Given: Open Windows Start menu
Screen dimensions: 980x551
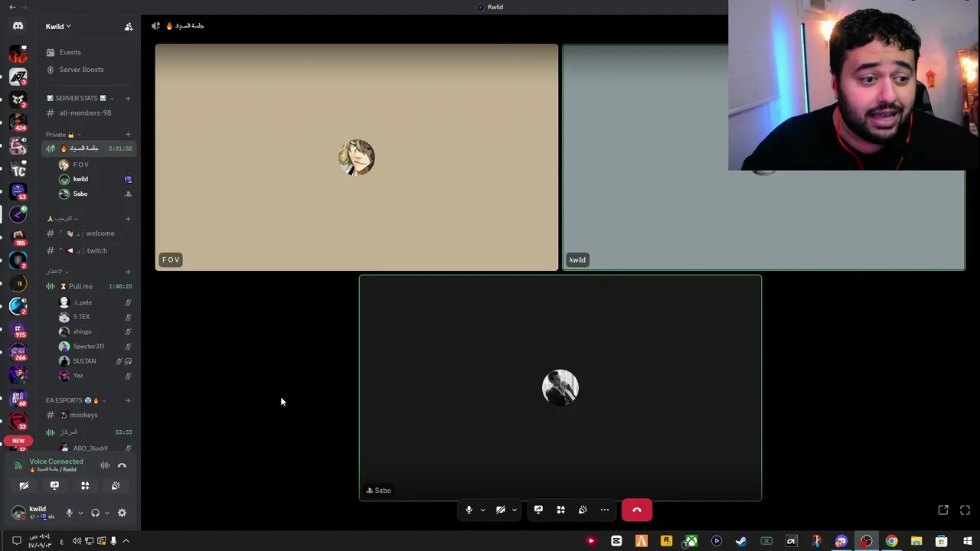Looking at the screenshot, I should point(967,541).
